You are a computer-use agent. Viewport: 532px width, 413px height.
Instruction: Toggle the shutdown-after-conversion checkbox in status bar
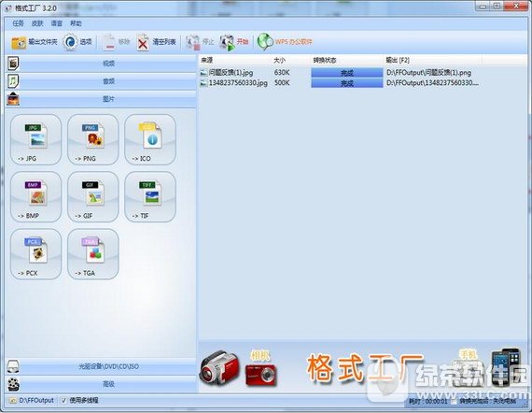pos(454,402)
